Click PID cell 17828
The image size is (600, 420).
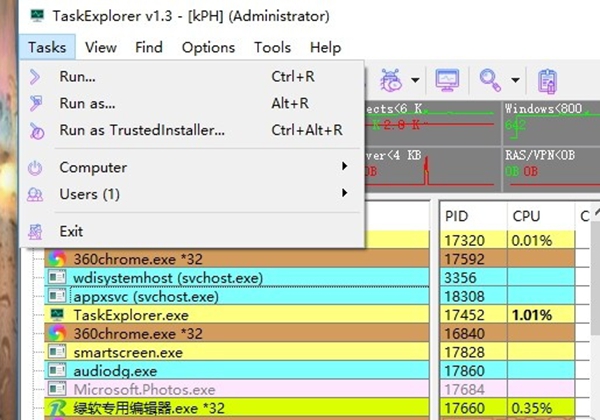point(473,352)
